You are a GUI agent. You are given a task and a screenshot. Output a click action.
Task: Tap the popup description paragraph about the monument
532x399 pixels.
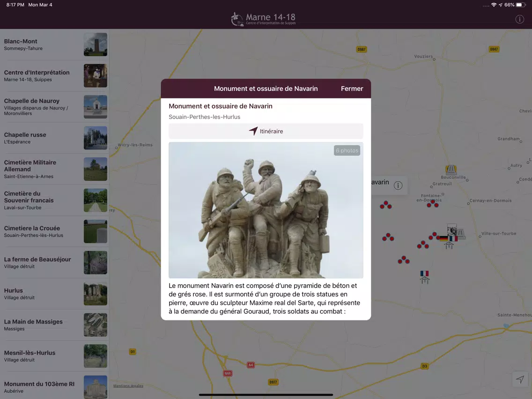point(265,299)
